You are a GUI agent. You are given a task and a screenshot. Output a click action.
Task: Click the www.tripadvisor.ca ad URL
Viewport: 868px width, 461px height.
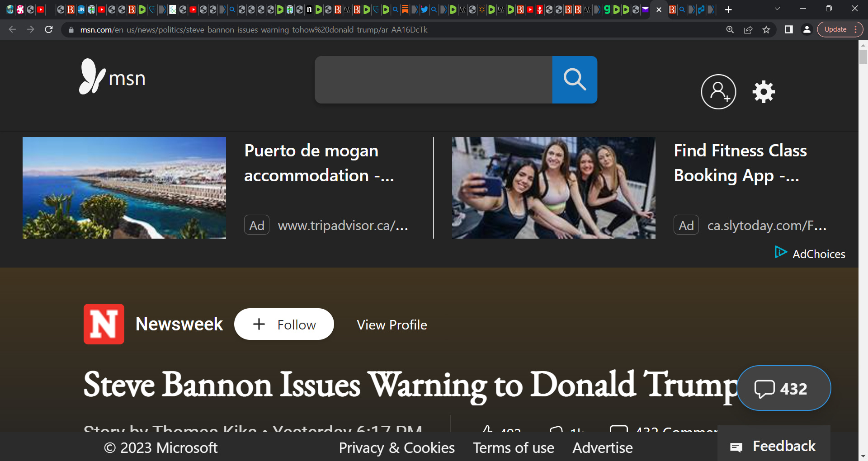pos(343,225)
